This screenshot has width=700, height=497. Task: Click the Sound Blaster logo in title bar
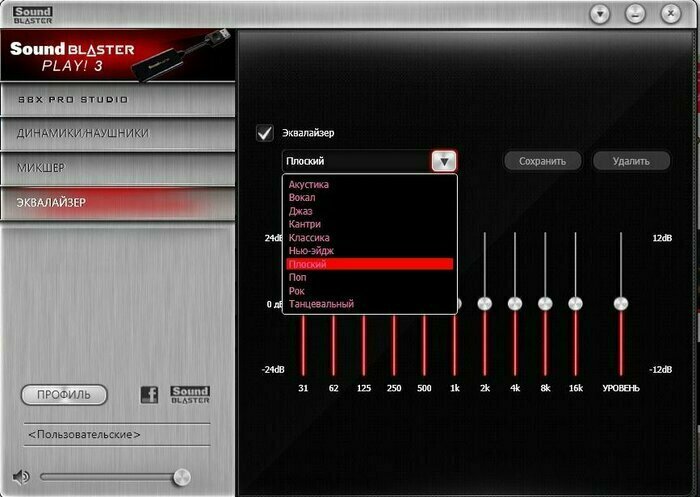tap(33, 15)
